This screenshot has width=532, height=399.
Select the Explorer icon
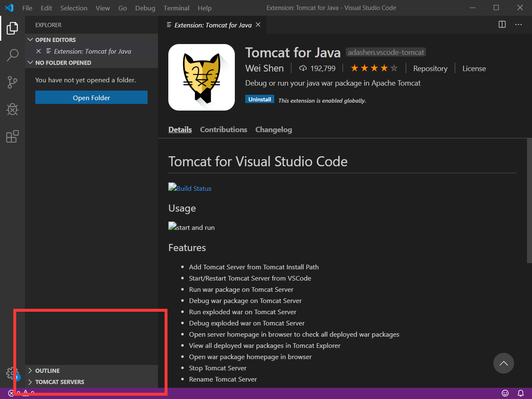pyautogui.click(x=12, y=28)
